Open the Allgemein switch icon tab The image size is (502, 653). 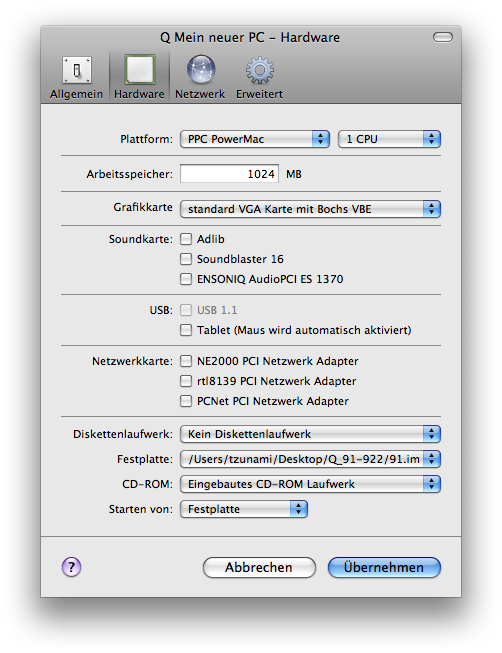point(77,70)
